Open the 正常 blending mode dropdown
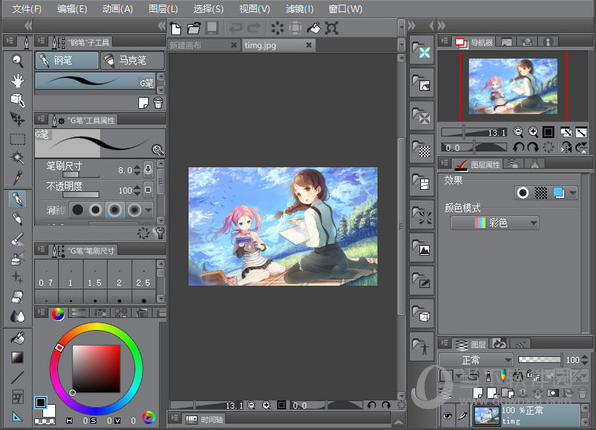Image resolution: width=596 pixels, height=430 pixels. pyautogui.click(x=476, y=360)
